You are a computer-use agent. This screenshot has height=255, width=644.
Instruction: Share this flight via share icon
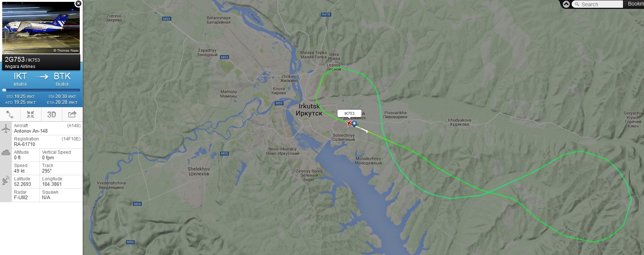tap(72, 115)
